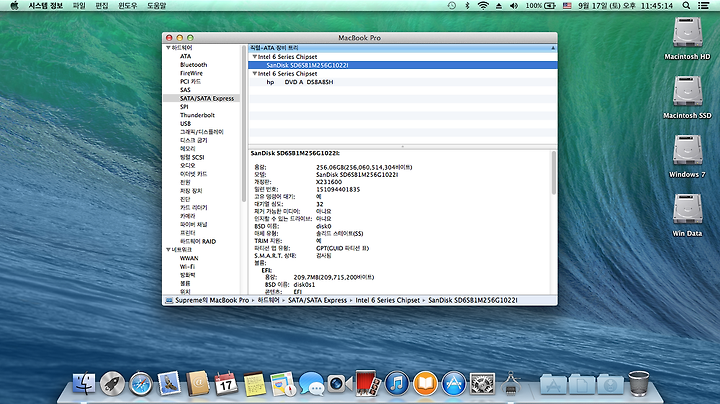Open Mail stamp icon in Dock
The height and width of the screenshot is (404, 720).
click(x=169, y=383)
